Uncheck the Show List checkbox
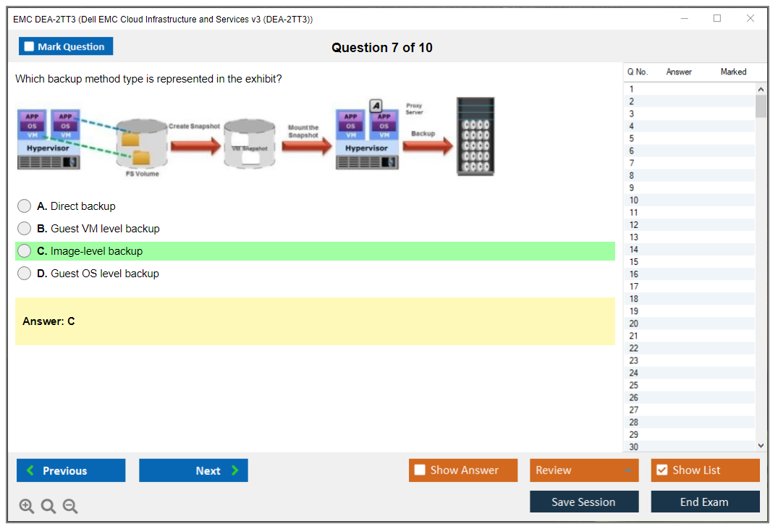This screenshot has width=778, height=532. [661, 470]
